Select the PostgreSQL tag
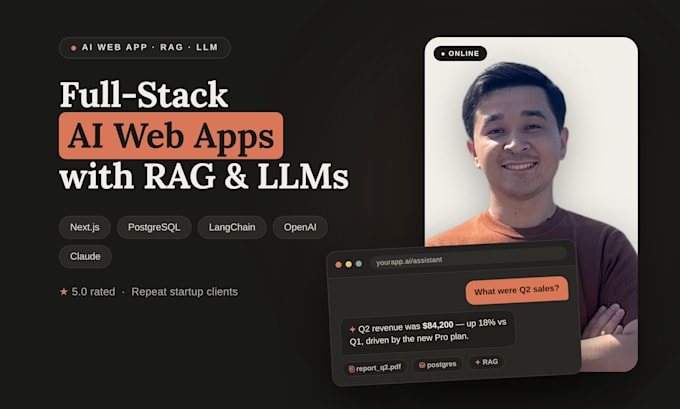This screenshot has height=409, width=680. pos(154,227)
